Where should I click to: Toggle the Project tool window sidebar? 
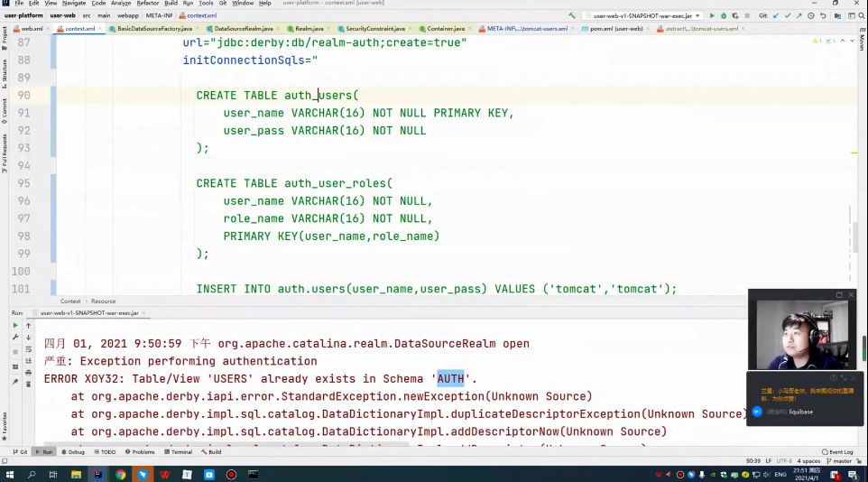pos(5,38)
